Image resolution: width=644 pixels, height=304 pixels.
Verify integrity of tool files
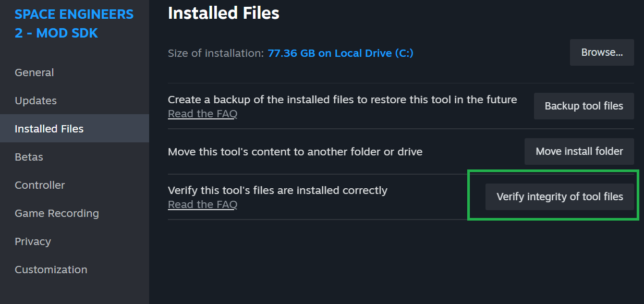point(560,197)
